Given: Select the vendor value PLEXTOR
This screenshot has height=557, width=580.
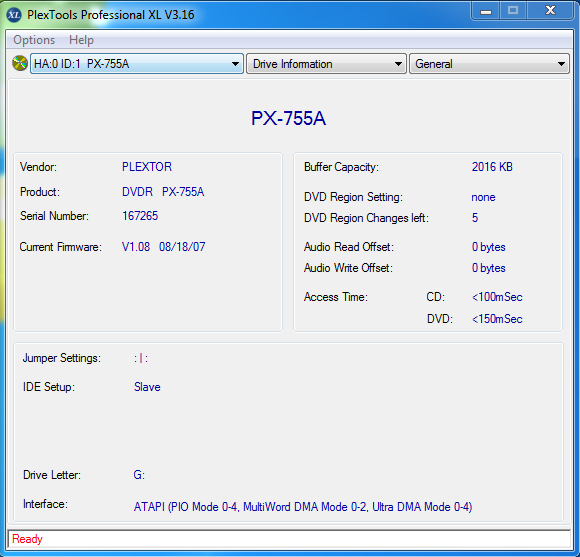Looking at the screenshot, I should [x=147, y=167].
